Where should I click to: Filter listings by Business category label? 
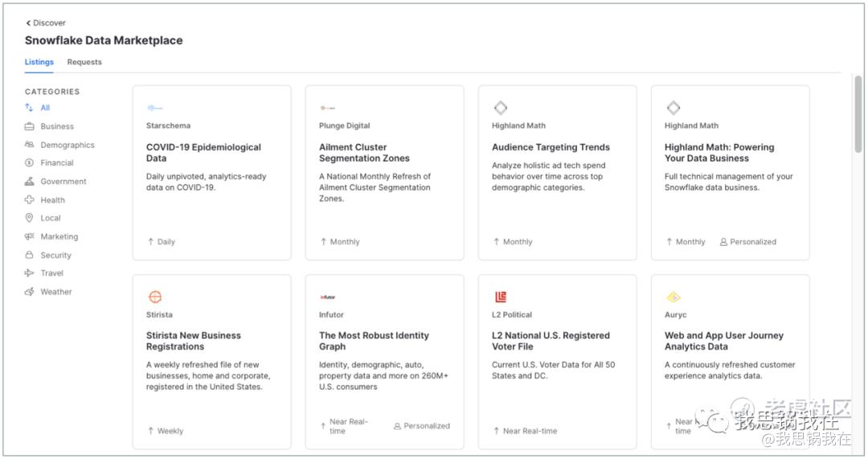click(x=57, y=126)
